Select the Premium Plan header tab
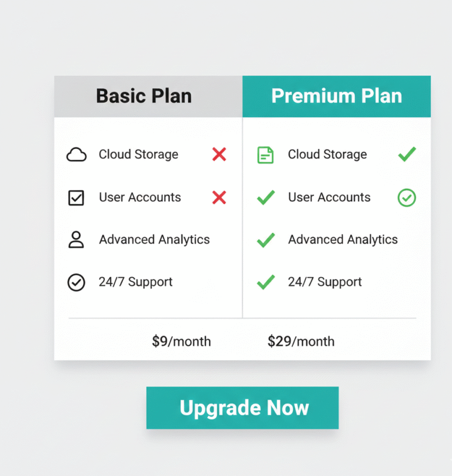Screen dimensions: 452x476 tap(337, 96)
